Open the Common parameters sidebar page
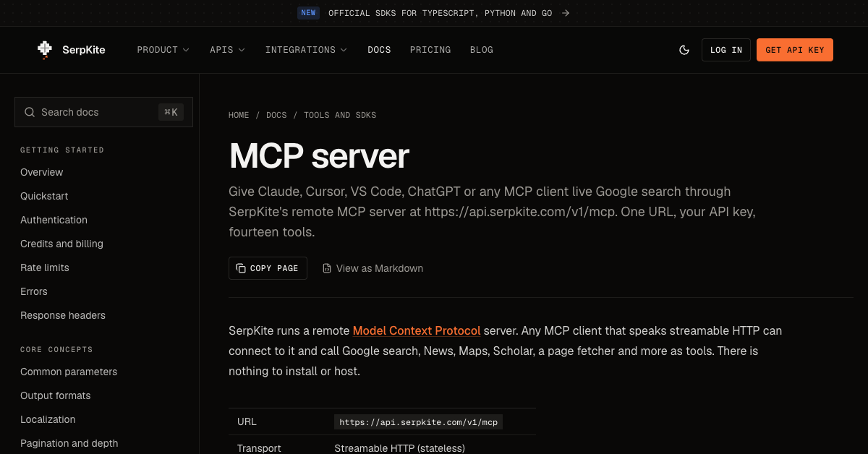Image resolution: width=868 pixels, height=454 pixels. (x=69, y=372)
